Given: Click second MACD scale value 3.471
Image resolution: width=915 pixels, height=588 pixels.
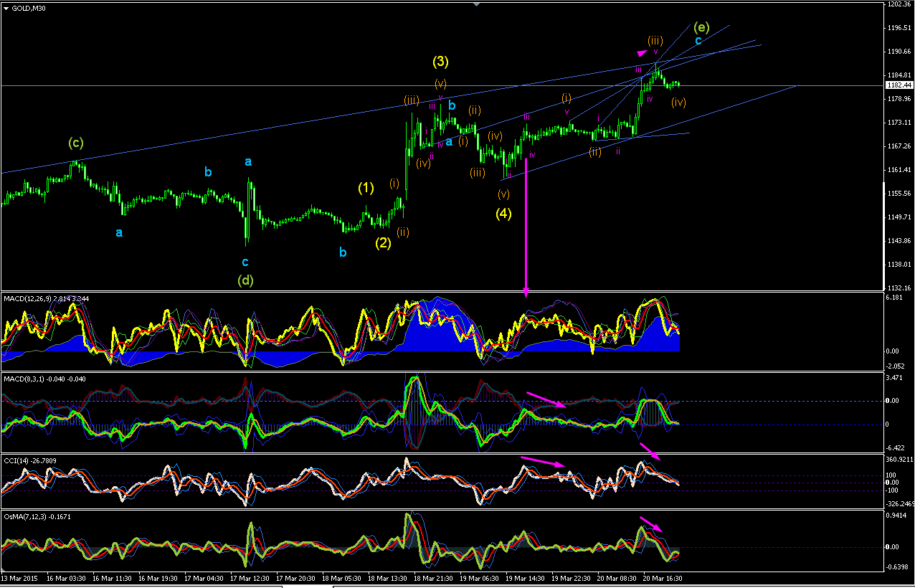Looking at the screenshot, I should tap(894, 376).
